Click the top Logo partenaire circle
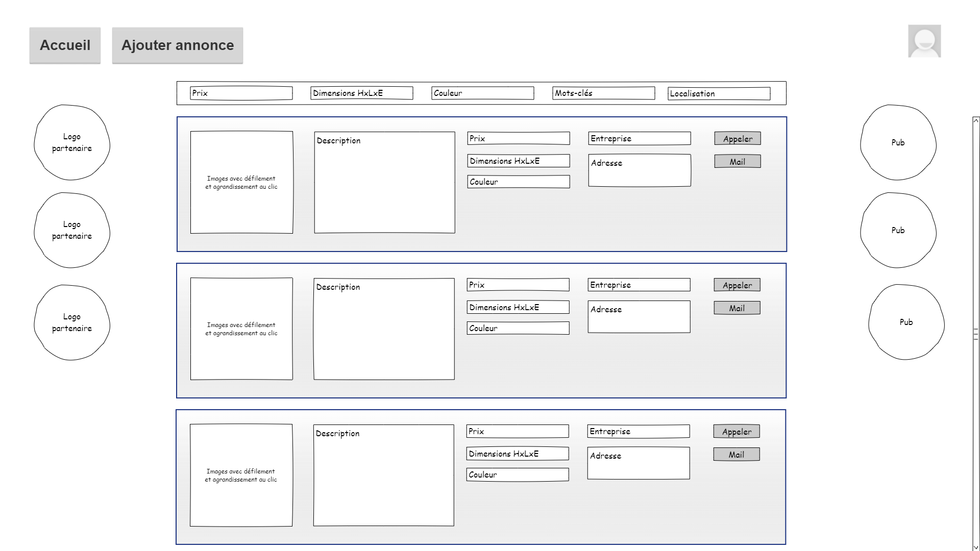This screenshot has height=551, width=980. (x=72, y=142)
